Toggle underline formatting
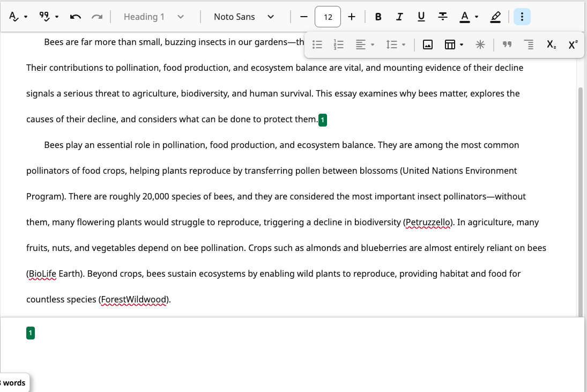Image resolution: width=587 pixels, height=392 pixels. (x=421, y=17)
